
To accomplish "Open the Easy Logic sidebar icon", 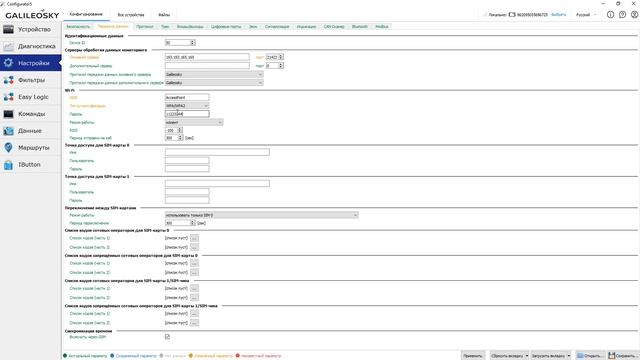I will tap(8, 97).
